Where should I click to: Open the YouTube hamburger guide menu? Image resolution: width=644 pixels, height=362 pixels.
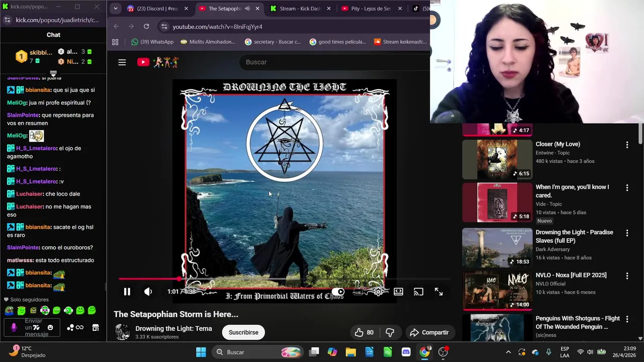point(122,62)
